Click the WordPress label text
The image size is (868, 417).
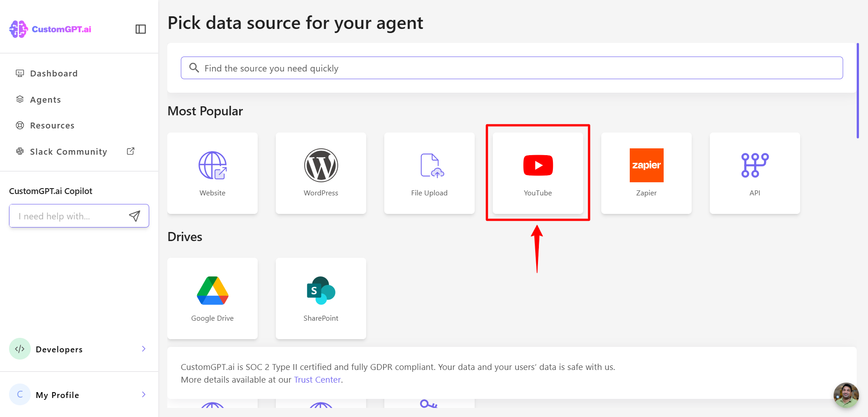321,193
